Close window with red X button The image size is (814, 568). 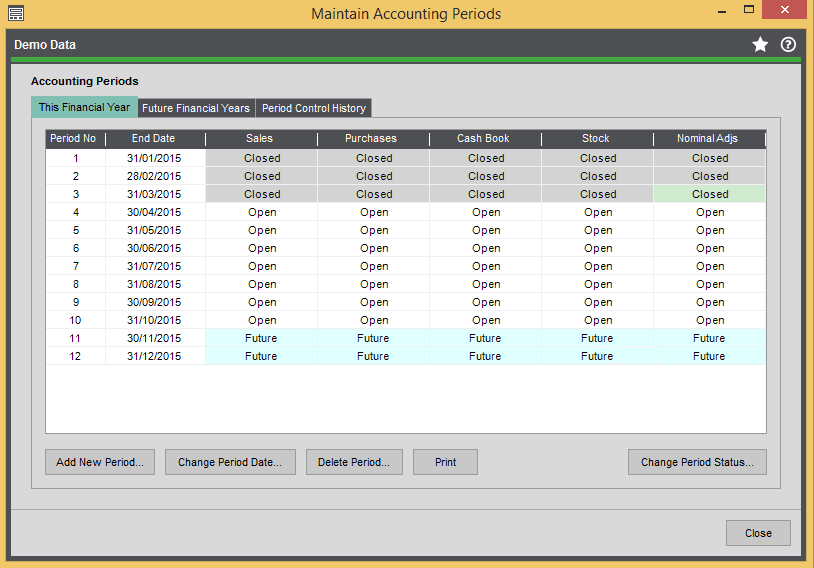pos(784,9)
